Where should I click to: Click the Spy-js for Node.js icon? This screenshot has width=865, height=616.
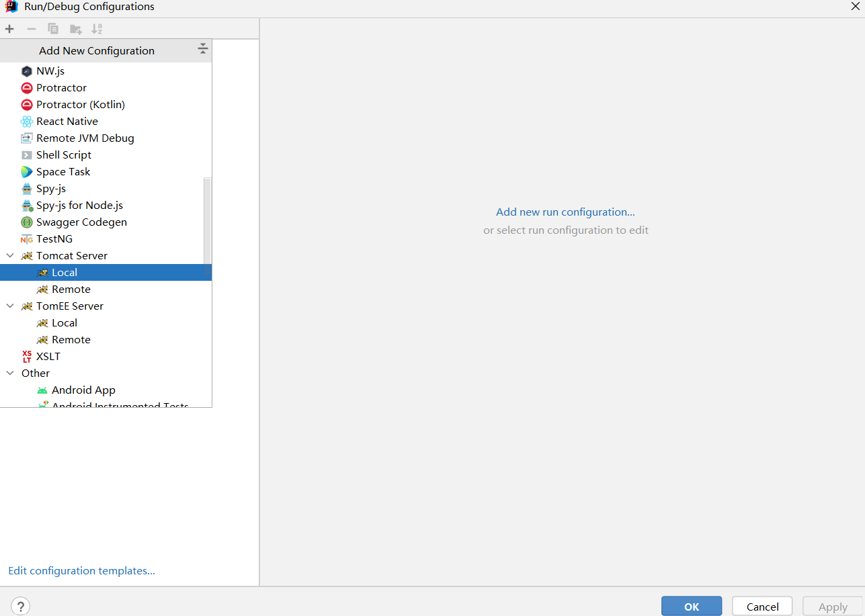tap(27, 206)
